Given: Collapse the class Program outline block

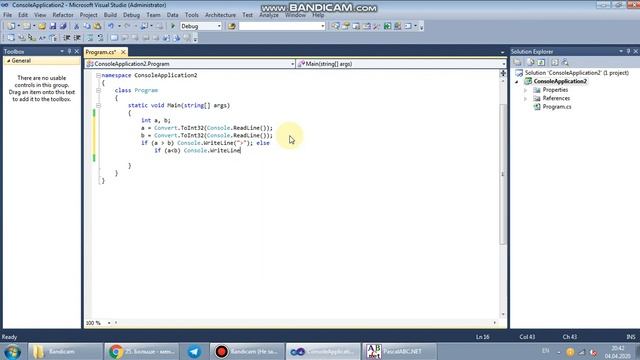Looking at the screenshot, I should click(x=98, y=90).
